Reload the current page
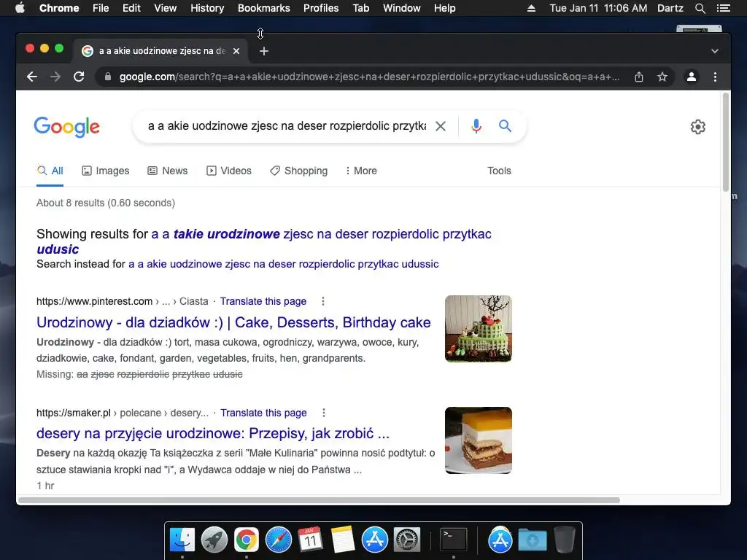The width and height of the screenshot is (747, 560). (79, 77)
